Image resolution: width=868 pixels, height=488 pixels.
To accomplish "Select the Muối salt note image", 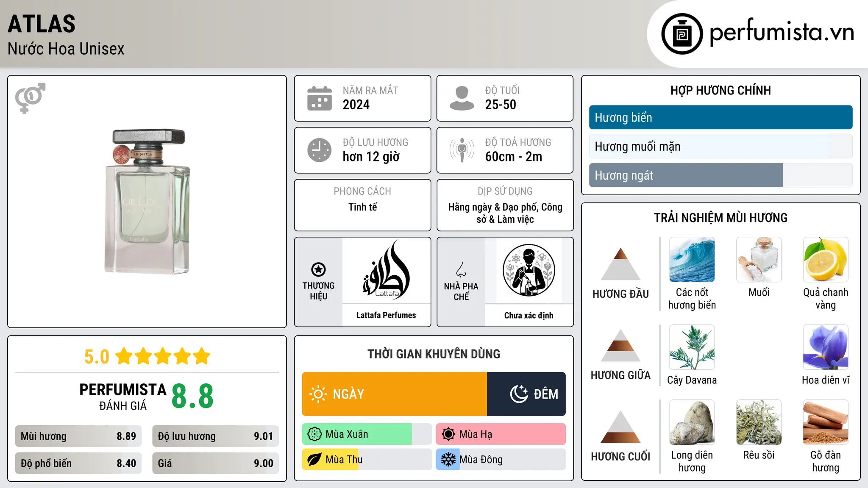I will coord(759,260).
